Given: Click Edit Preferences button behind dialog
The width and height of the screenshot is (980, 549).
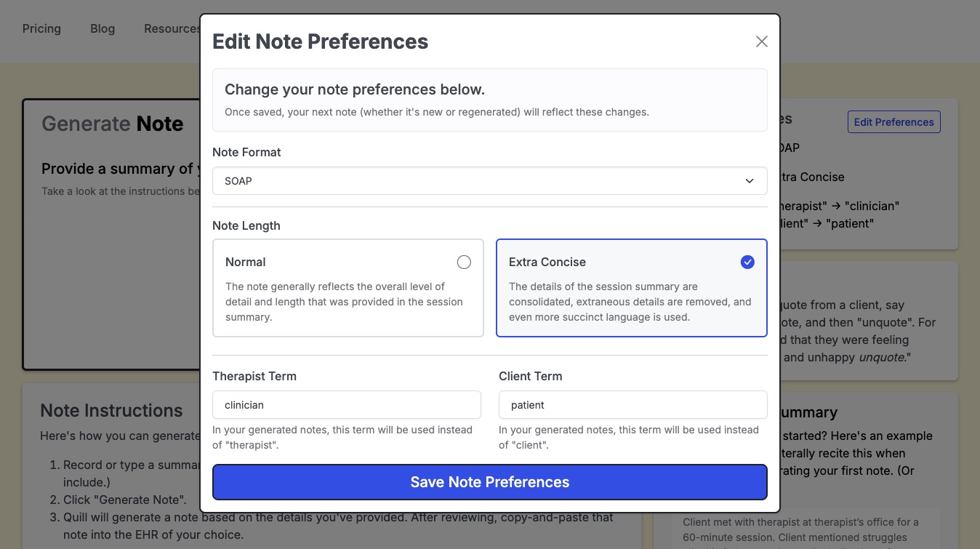Looking at the screenshot, I should click(893, 122).
